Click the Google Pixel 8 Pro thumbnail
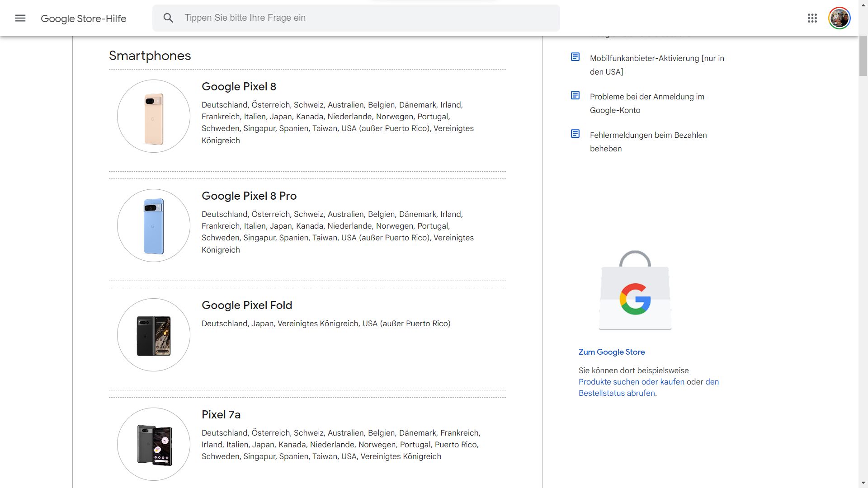The width and height of the screenshot is (868, 488). [154, 225]
